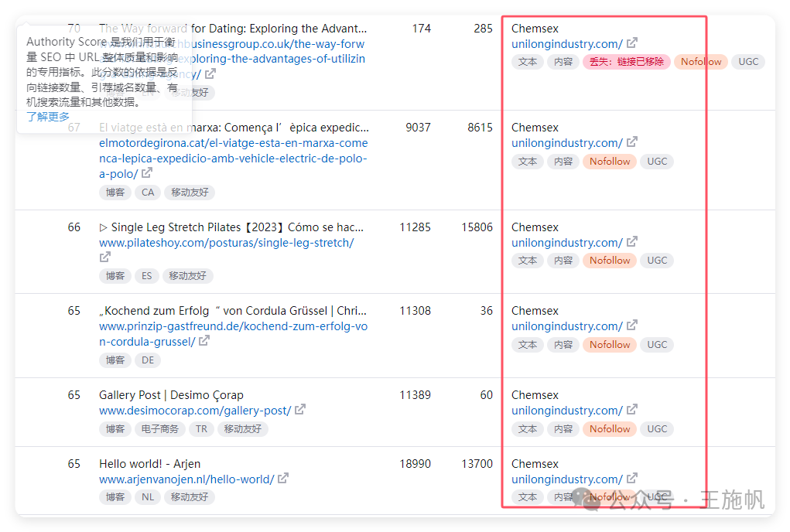Click value 15806 in pilateshoy row
The image size is (790, 532).
pyautogui.click(x=477, y=227)
